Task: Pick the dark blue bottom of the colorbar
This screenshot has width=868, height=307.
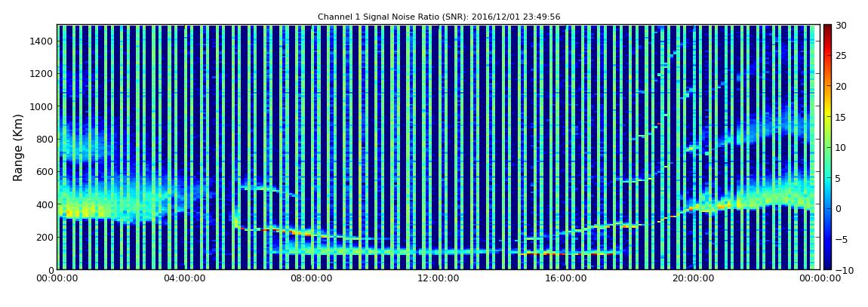Action: pos(827,266)
